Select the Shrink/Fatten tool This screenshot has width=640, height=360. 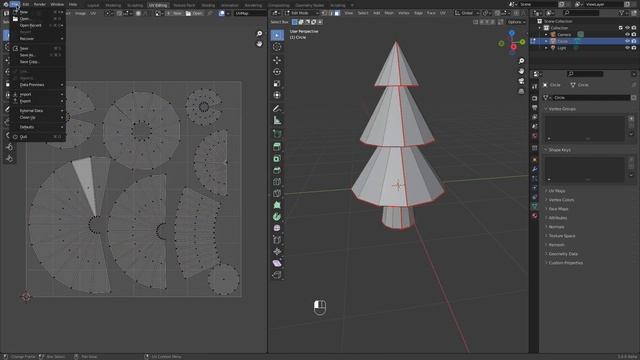(x=277, y=252)
